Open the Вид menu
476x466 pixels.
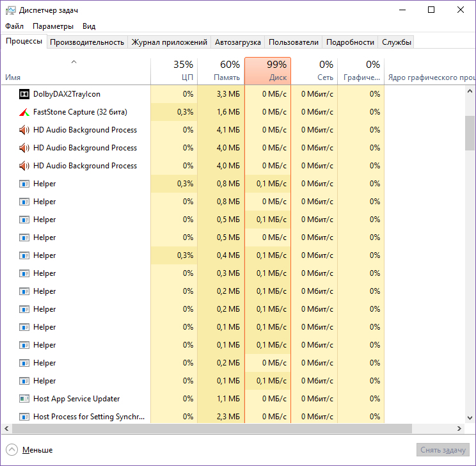point(89,26)
